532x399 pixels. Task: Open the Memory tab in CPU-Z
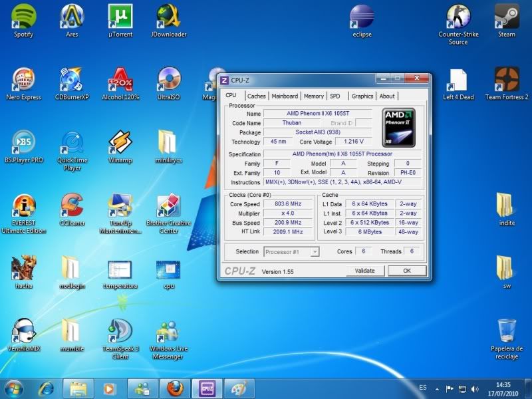(314, 96)
